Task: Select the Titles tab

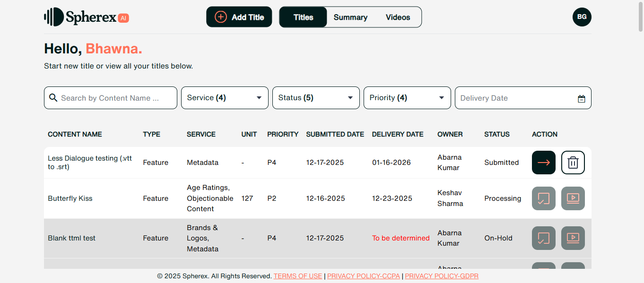Action: click(303, 17)
